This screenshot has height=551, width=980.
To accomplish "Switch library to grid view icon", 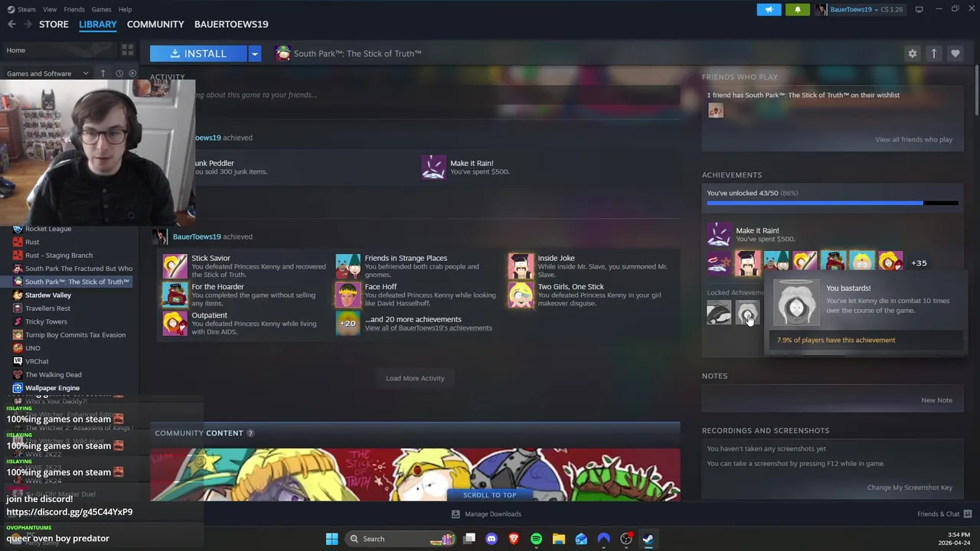I will click(127, 51).
